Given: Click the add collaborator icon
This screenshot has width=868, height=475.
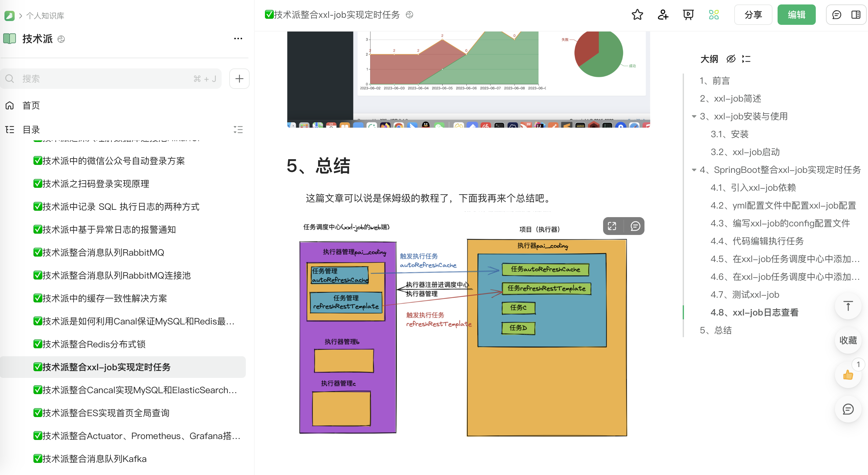Looking at the screenshot, I should [x=662, y=15].
